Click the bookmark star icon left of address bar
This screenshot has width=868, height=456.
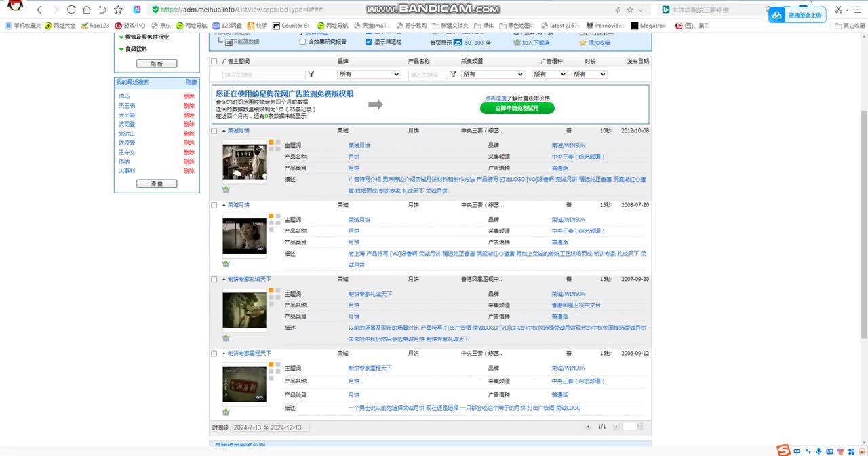click(119, 9)
